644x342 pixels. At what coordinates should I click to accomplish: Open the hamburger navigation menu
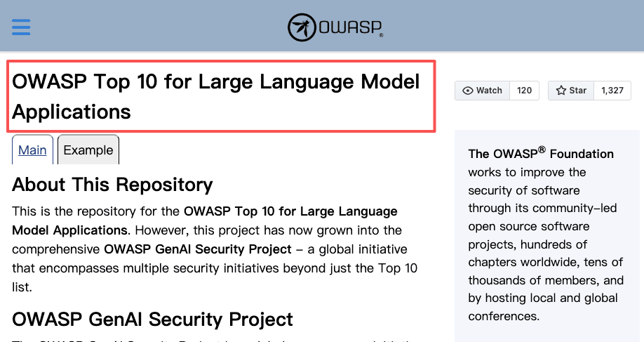click(x=21, y=27)
